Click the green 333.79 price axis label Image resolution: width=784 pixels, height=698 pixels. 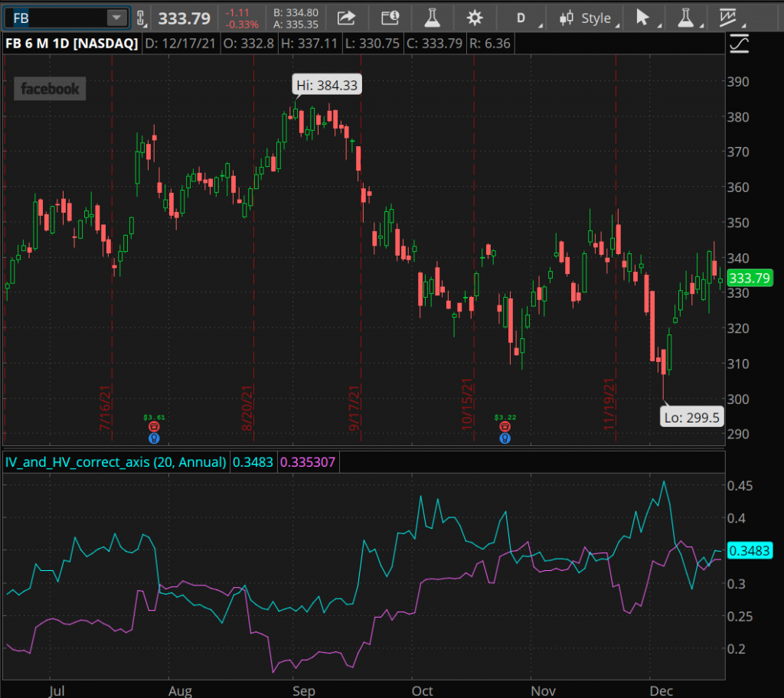click(x=749, y=278)
